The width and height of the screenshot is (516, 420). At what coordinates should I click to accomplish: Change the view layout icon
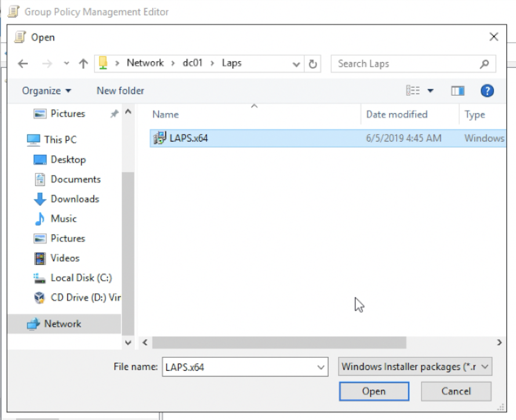pos(413,90)
